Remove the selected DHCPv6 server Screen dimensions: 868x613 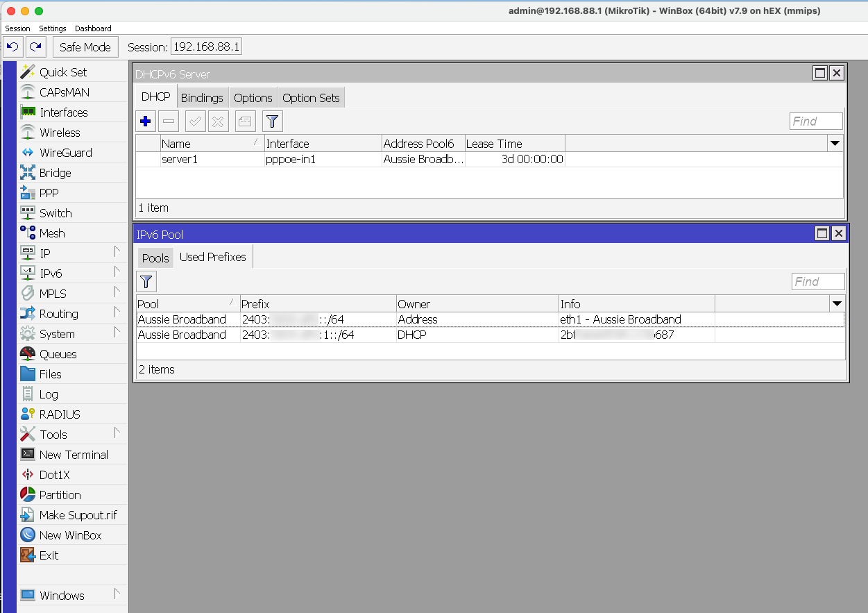(167, 121)
